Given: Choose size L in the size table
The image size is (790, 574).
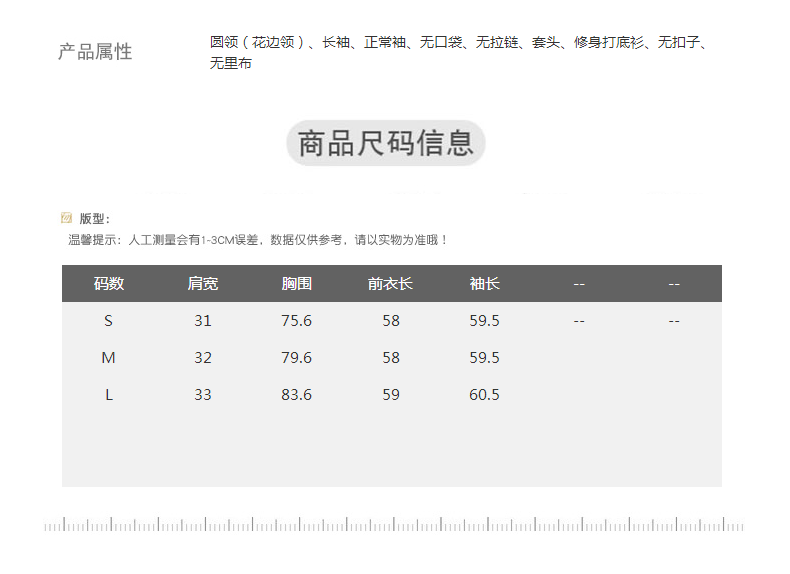Looking at the screenshot, I should tap(109, 395).
